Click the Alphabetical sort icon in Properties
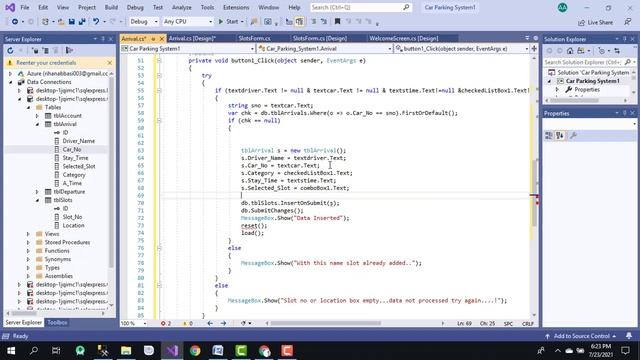This screenshot has width=640, height=360. pyautogui.click(x=560, y=136)
